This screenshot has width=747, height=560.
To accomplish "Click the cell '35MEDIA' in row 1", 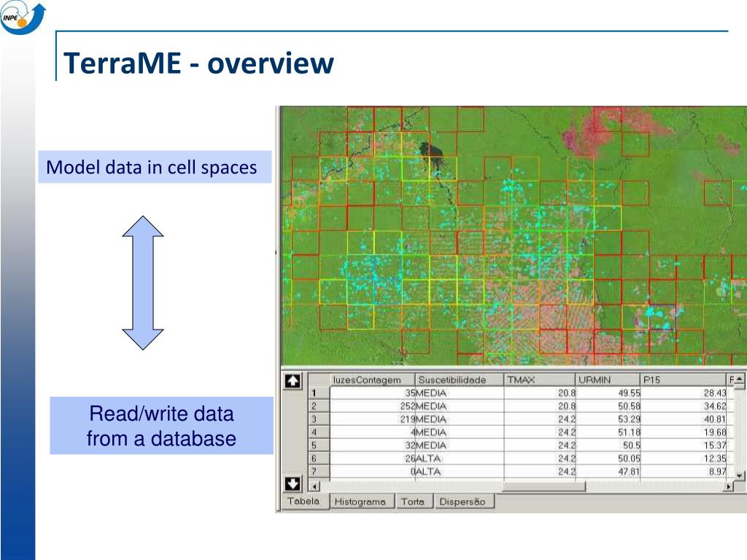I will tap(425, 393).
